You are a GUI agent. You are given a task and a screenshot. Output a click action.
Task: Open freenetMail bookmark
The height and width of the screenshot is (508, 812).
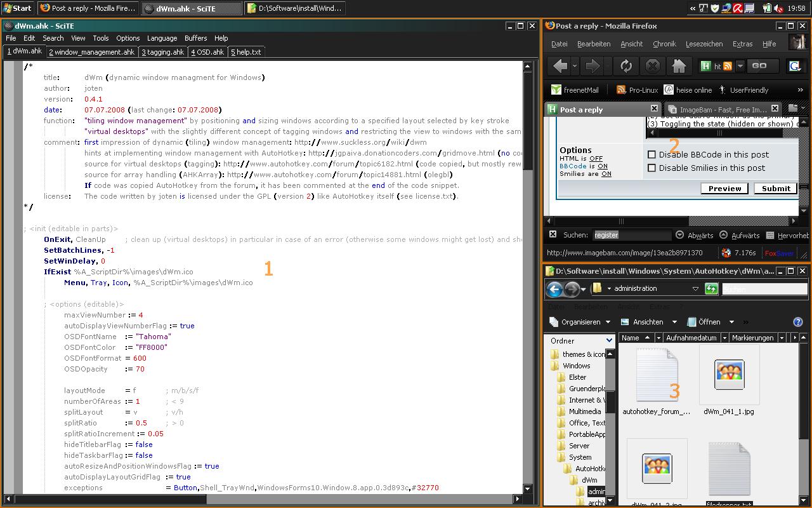point(575,90)
